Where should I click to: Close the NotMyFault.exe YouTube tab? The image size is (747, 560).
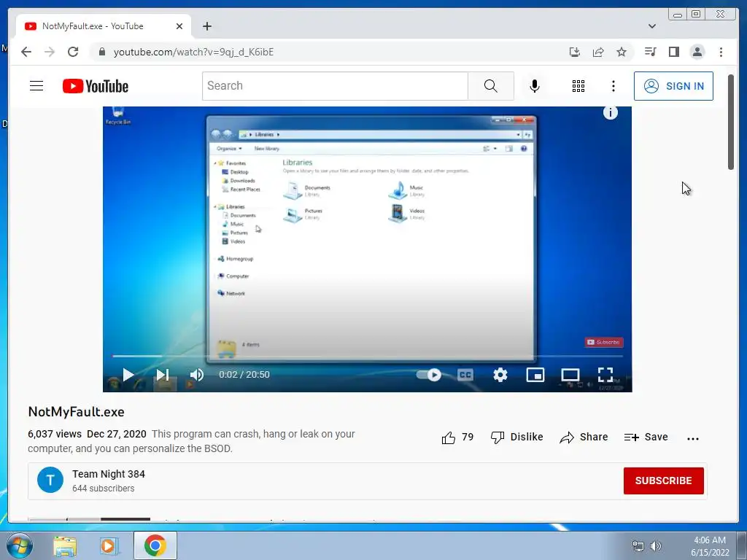coord(179,26)
